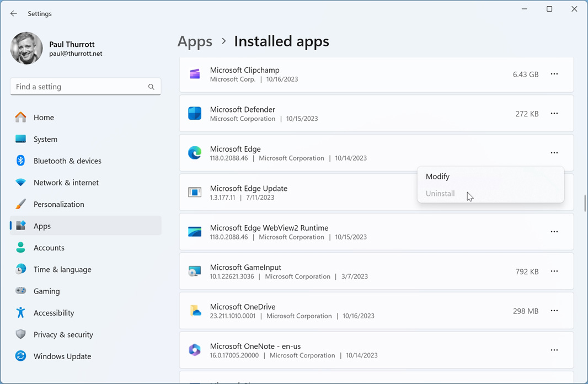
Task: Click the Microsoft Defender shield icon
Action: (195, 114)
